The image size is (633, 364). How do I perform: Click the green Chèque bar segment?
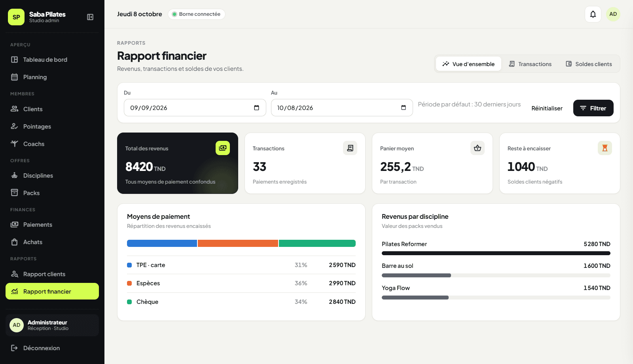point(317,243)
